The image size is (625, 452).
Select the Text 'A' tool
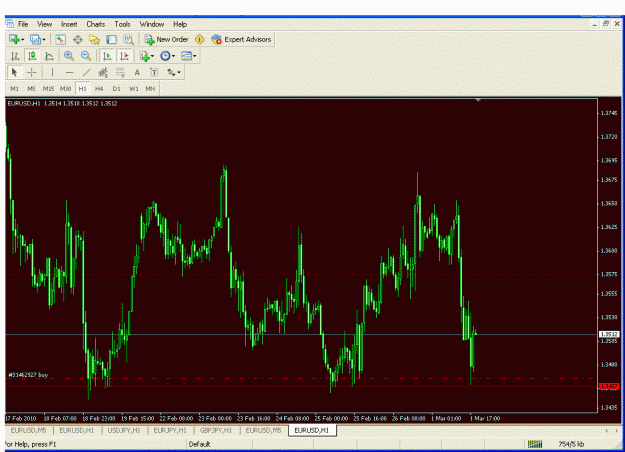click(137, 73)
